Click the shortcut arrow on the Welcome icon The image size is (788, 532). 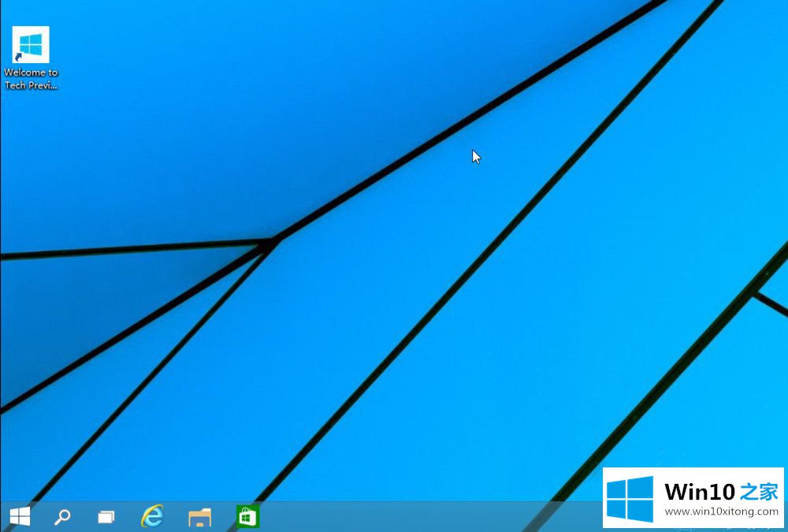[x=18, y=58]
